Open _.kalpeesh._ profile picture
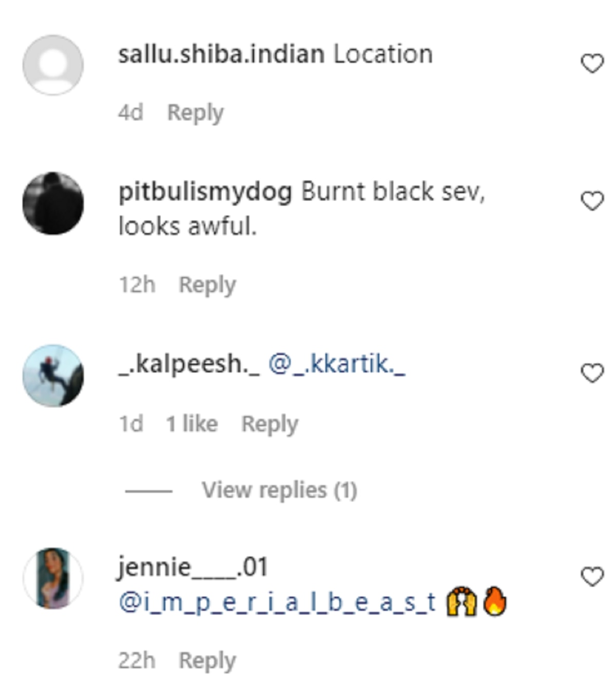Screen dimensions: 616x682 [53, 375]
